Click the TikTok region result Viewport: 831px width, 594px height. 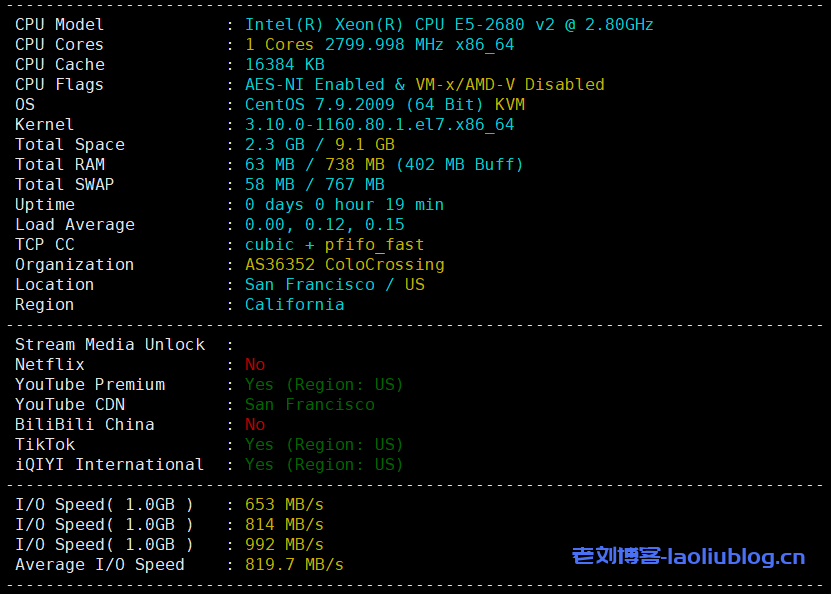[x=324, y=444]
